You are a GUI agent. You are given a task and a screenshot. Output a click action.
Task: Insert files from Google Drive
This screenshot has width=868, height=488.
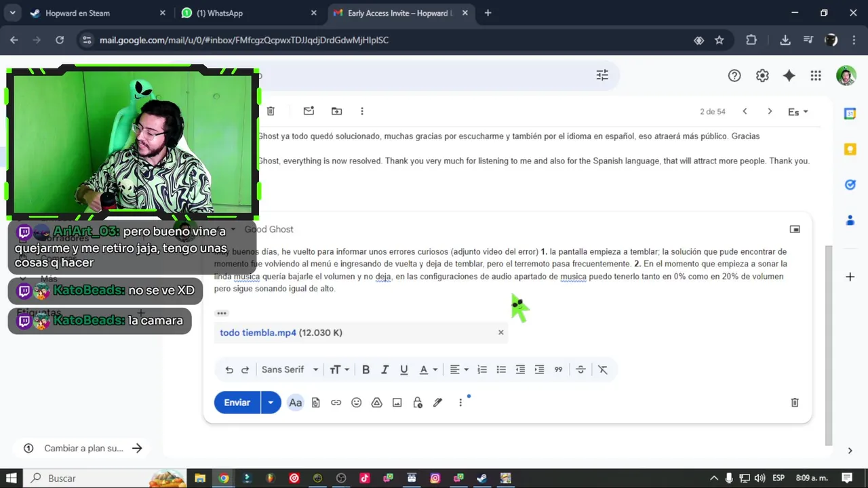[x=376, y=403]
